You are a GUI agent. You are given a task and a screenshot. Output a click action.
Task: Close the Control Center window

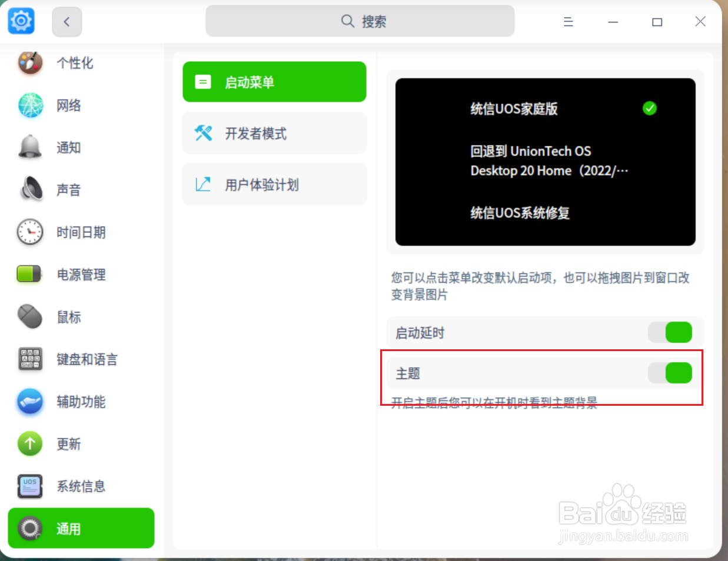tap(700, 22)
